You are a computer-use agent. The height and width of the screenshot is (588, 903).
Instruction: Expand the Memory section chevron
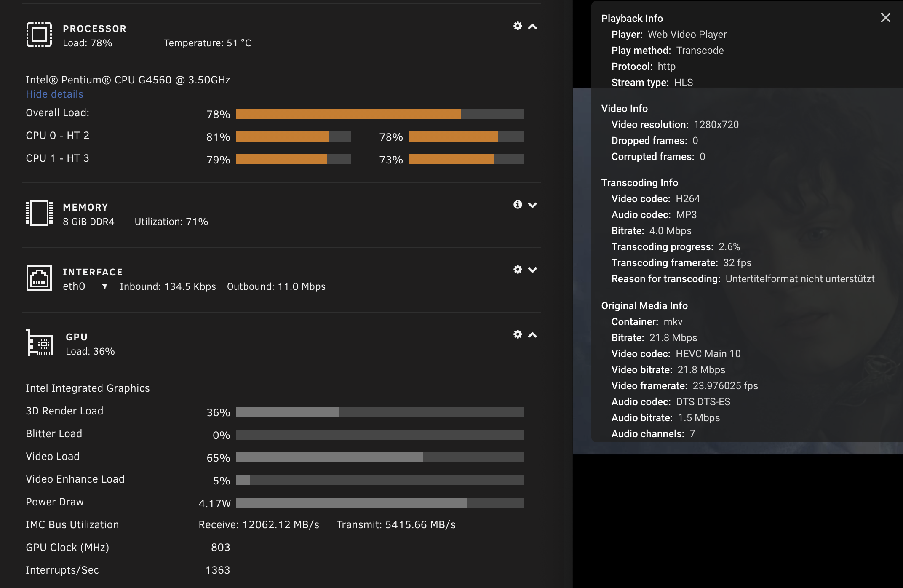pos(532,205)
